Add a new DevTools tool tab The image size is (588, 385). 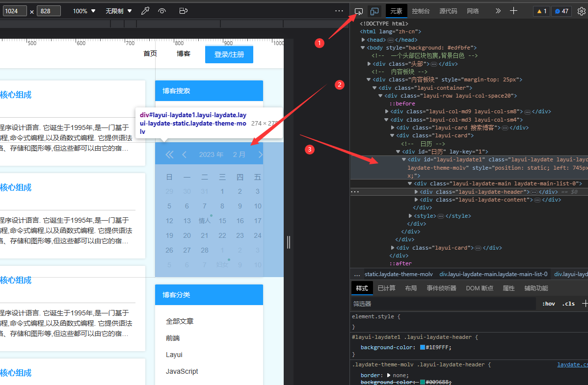pyautogui.click(x=514, y=11)
